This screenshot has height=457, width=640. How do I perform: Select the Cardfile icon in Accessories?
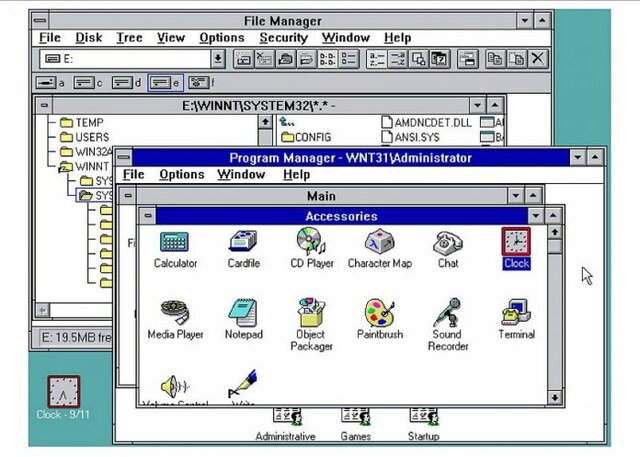[243, 241]
